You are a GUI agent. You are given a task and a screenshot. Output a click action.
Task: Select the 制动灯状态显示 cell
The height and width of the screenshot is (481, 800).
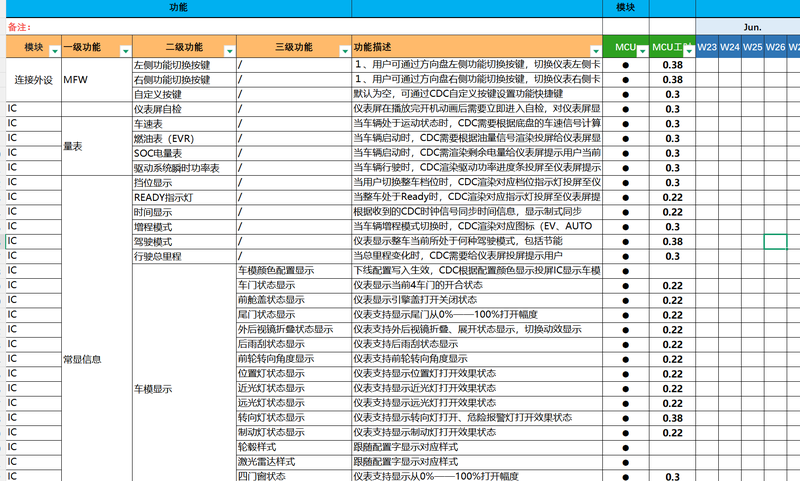point(294,433)
